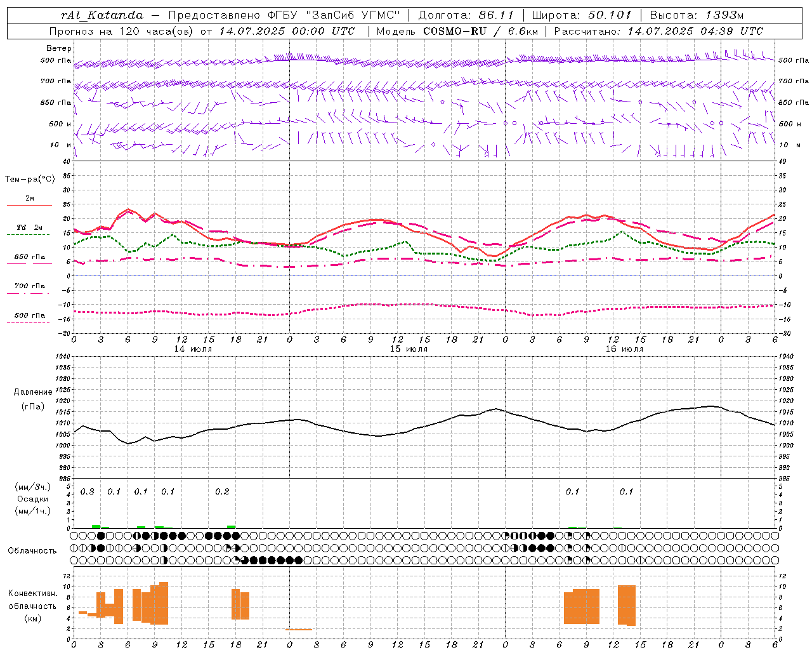This screenshot has height=650, width=812.
Task: Click the Рассчитано: 14.07.2025 04:39 UTC text
Action: click(x=658, y=31)
